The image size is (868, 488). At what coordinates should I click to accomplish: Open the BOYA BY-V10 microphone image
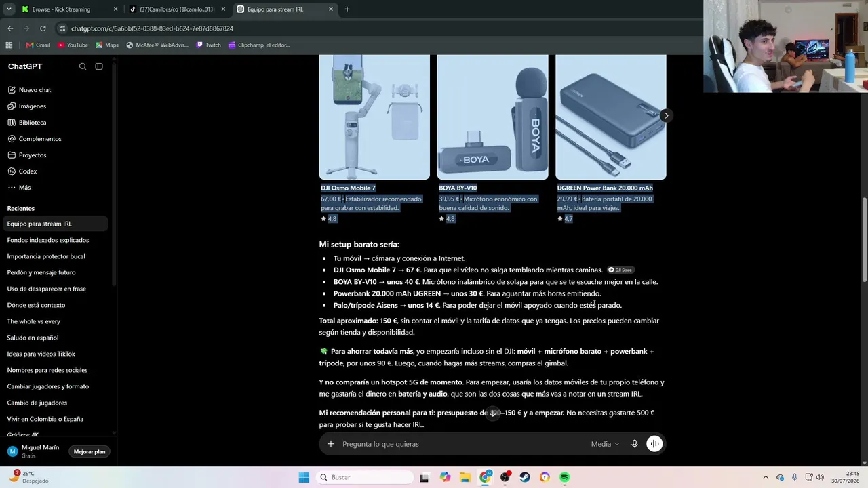[492, 117]
